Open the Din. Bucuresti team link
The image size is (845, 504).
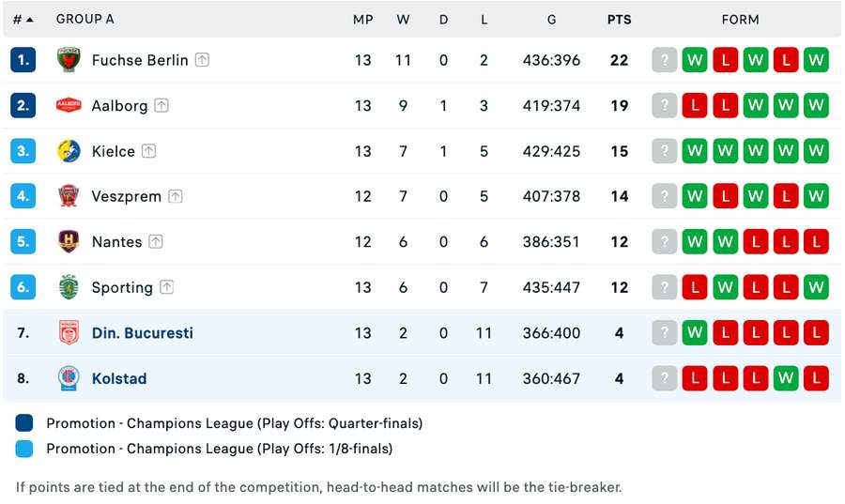(x=142, y=333)
